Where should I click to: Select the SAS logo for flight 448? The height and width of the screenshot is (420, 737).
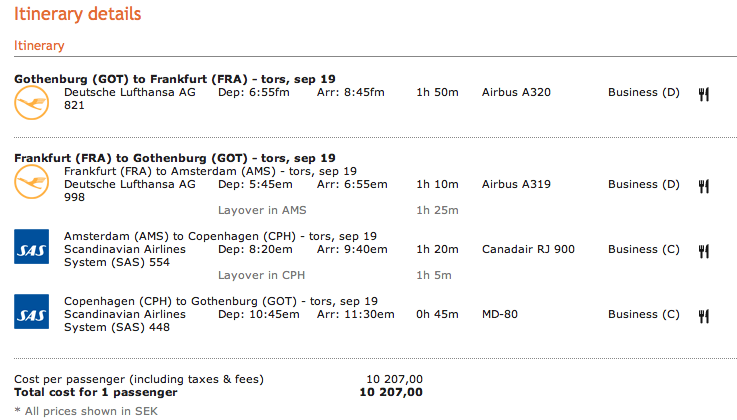(31, 312)
